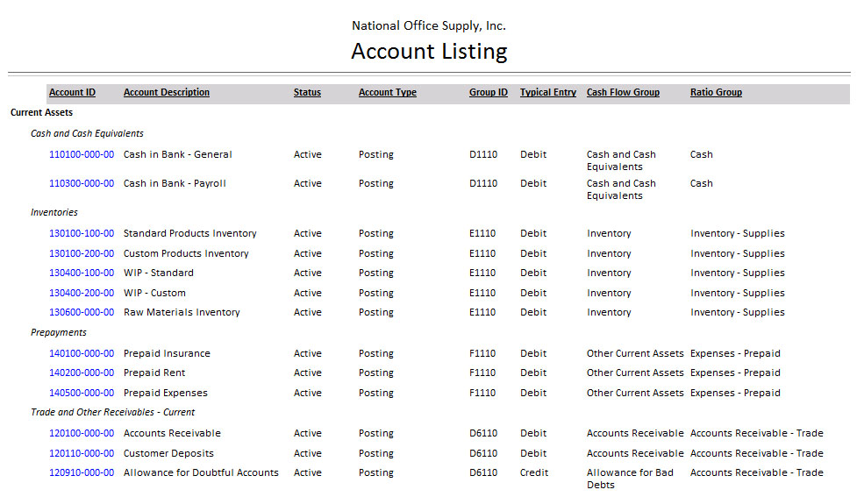Open account 110100-000-00 link
The height and width of the screenshot is (504, 857).
point(82,154)
